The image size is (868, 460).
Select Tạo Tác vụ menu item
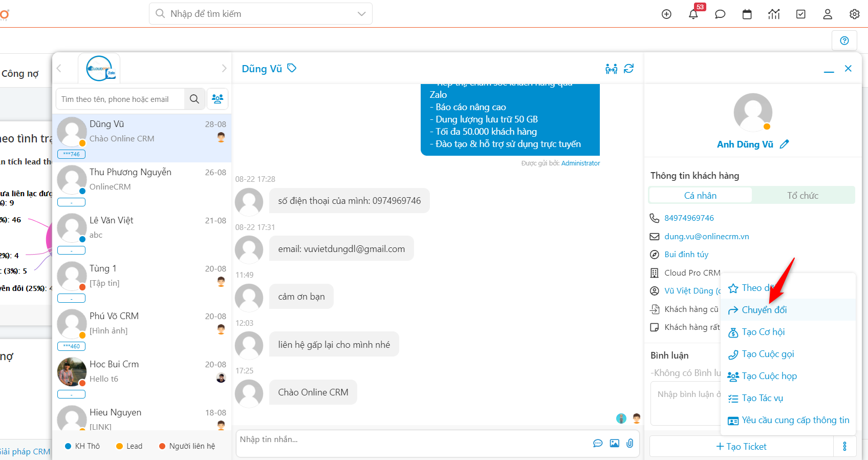tap(788, 398)
